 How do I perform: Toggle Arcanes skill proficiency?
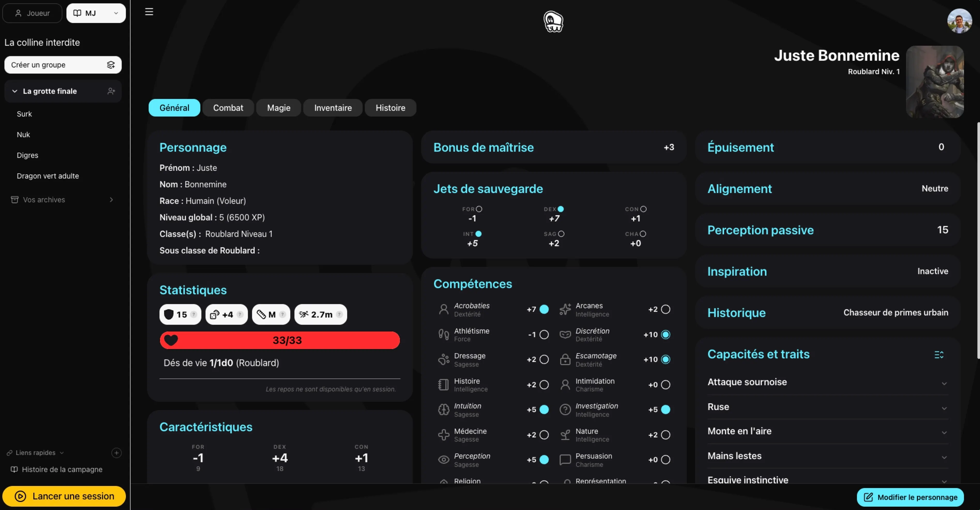[666, 310]
